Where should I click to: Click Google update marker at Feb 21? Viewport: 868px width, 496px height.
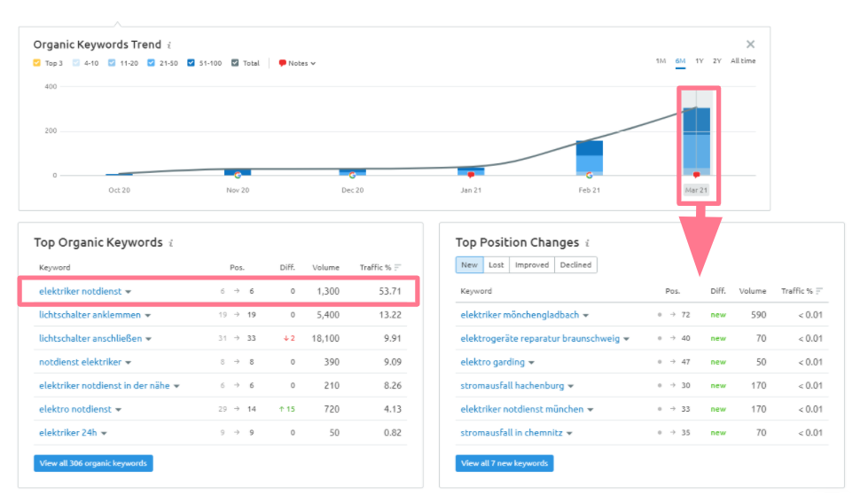pos(589,175)
